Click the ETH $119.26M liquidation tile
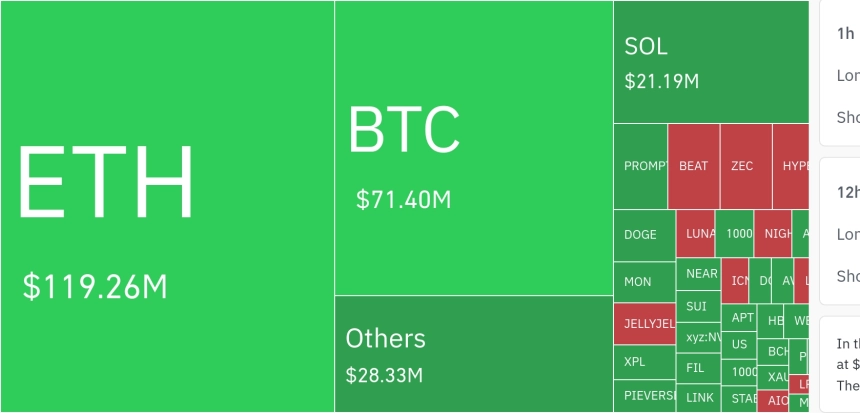This screenshot has height=413, width=860. (167, 206)
